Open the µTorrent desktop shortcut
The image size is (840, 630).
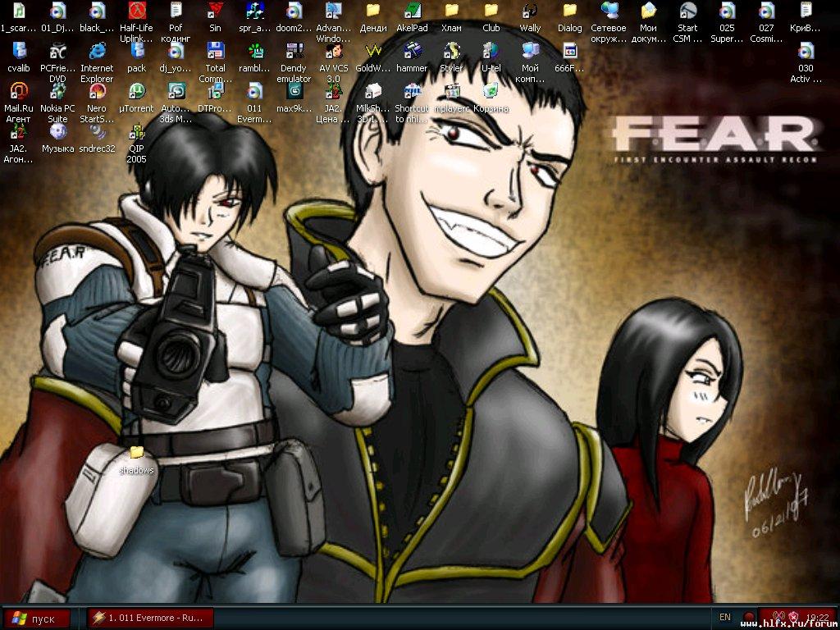[x=136, y=90]
